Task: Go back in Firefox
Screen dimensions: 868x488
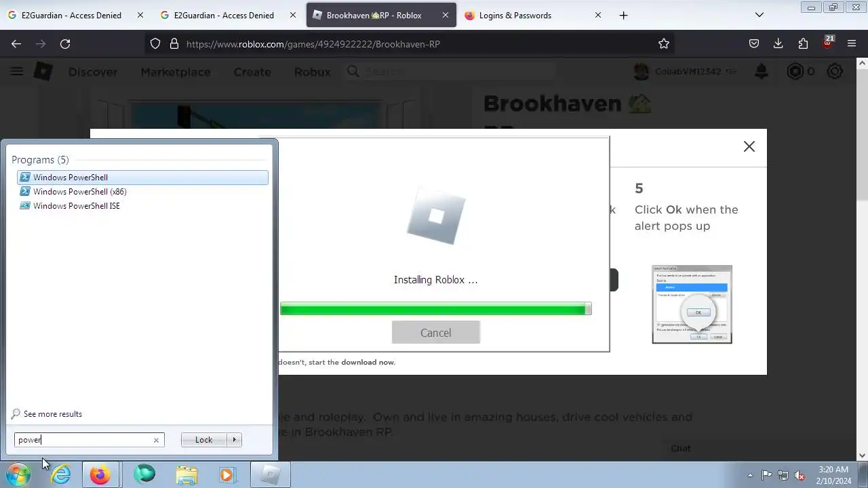Action: 16,43
